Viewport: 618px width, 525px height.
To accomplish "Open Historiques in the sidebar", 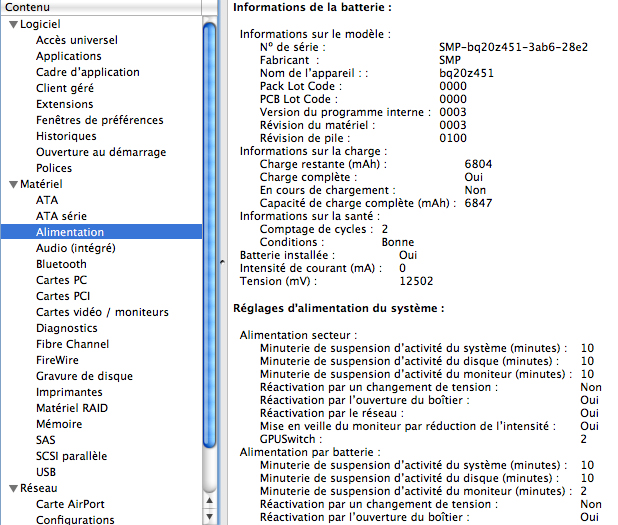I will click(66, 136).
